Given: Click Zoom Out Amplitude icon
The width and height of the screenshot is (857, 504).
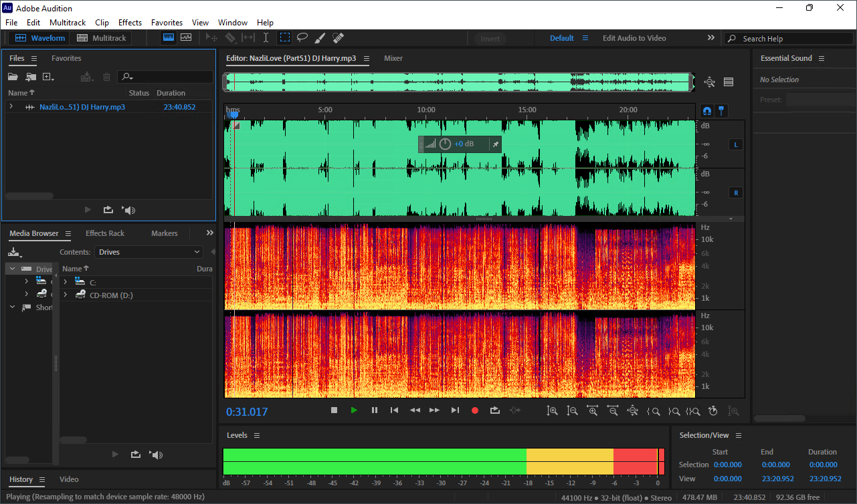Looking at the screenshot, I should pos(572,411).
